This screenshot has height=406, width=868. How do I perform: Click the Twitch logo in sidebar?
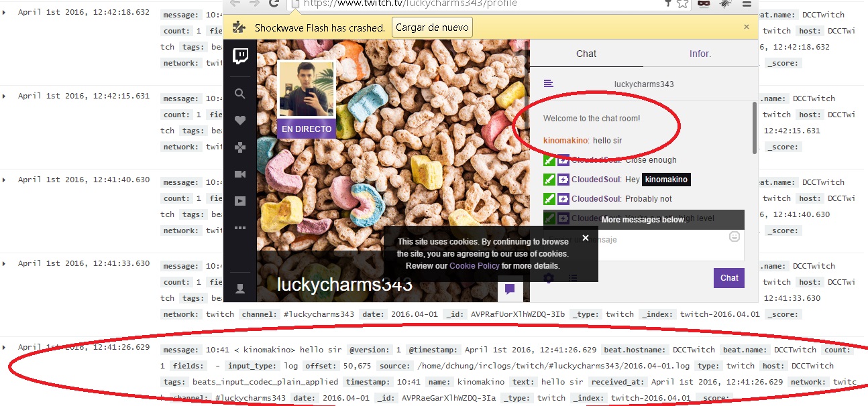240,56
